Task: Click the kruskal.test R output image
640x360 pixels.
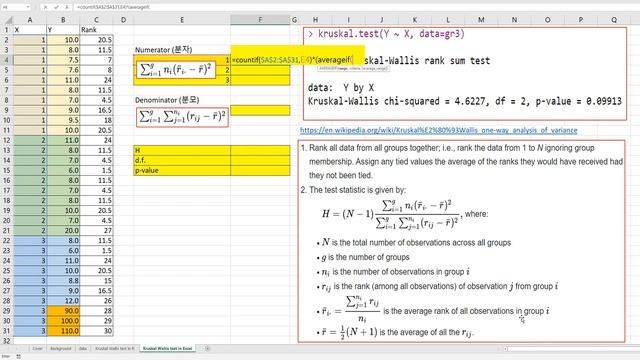Action: [x=464, y=74]
